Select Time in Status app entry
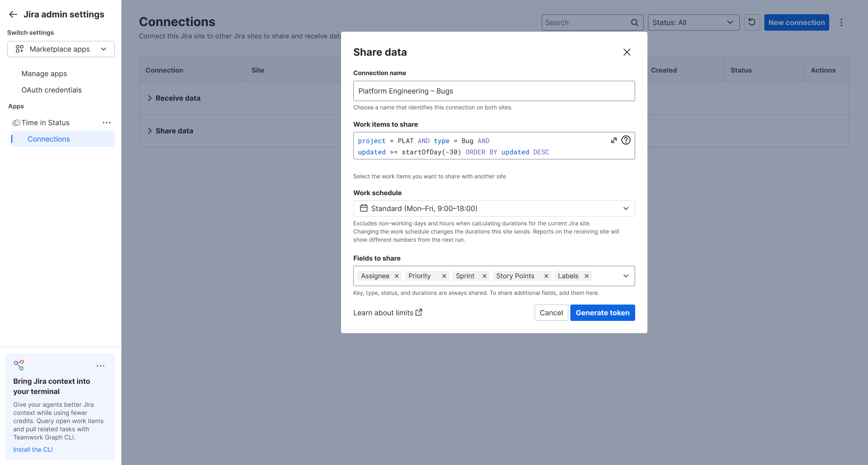Image resolution: width=868 pixels, height=465 pixels. pos(45,123)
